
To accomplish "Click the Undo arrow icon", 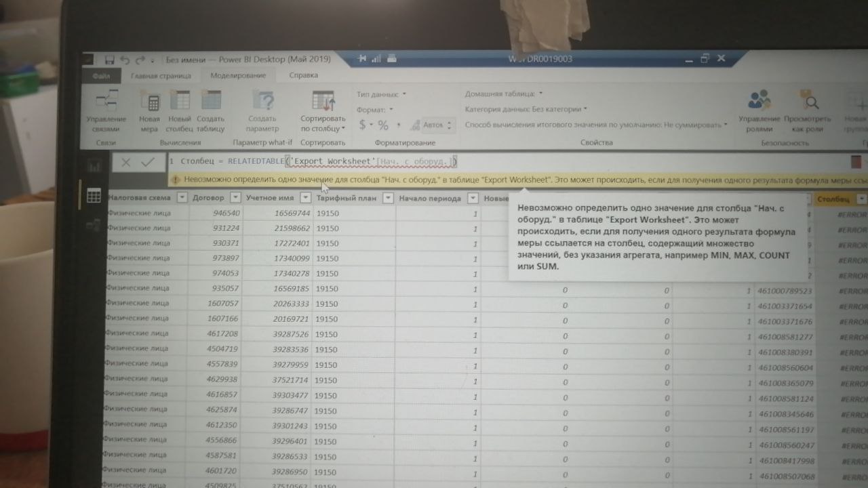I will click(126, 60).
